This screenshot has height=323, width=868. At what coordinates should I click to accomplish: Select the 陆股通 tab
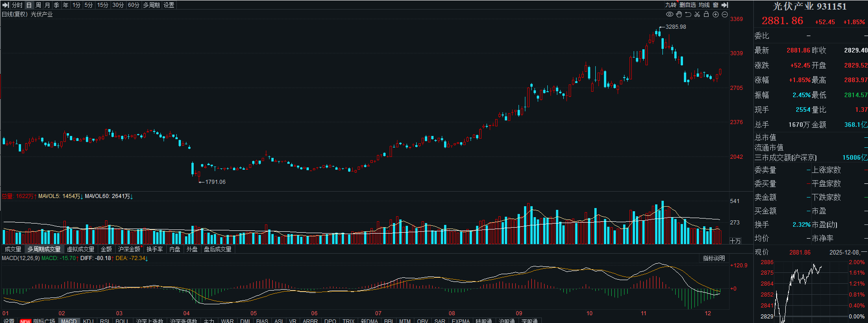click(x=484, y=321)
